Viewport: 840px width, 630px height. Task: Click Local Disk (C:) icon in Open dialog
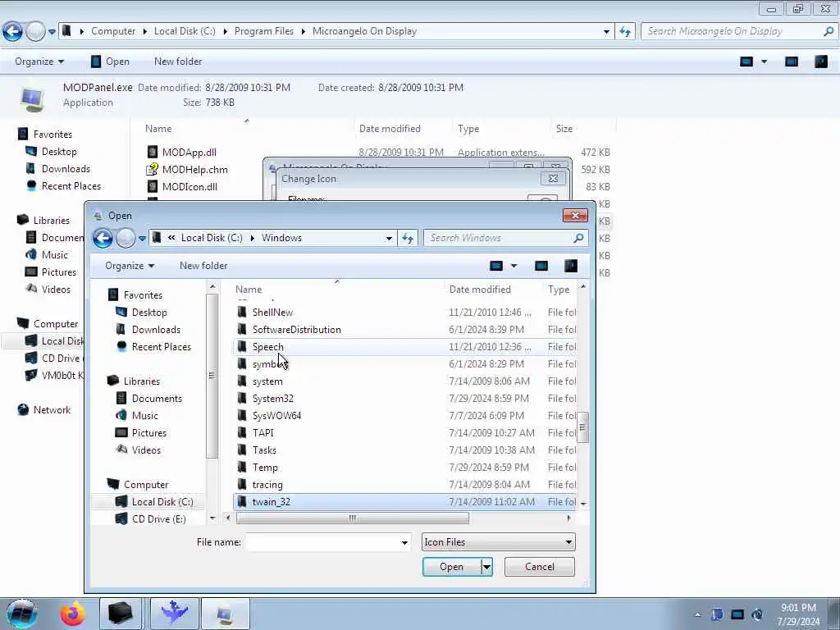pos(121,502)
